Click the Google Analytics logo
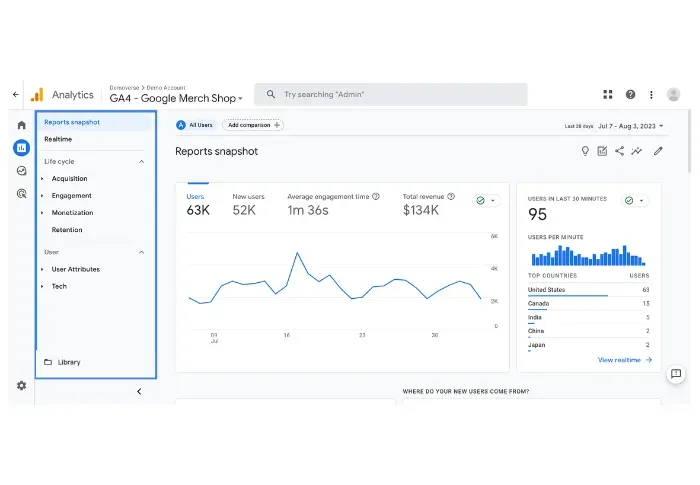Image resolution: width=700 pixels, height=485 pixels. point(38,95)
